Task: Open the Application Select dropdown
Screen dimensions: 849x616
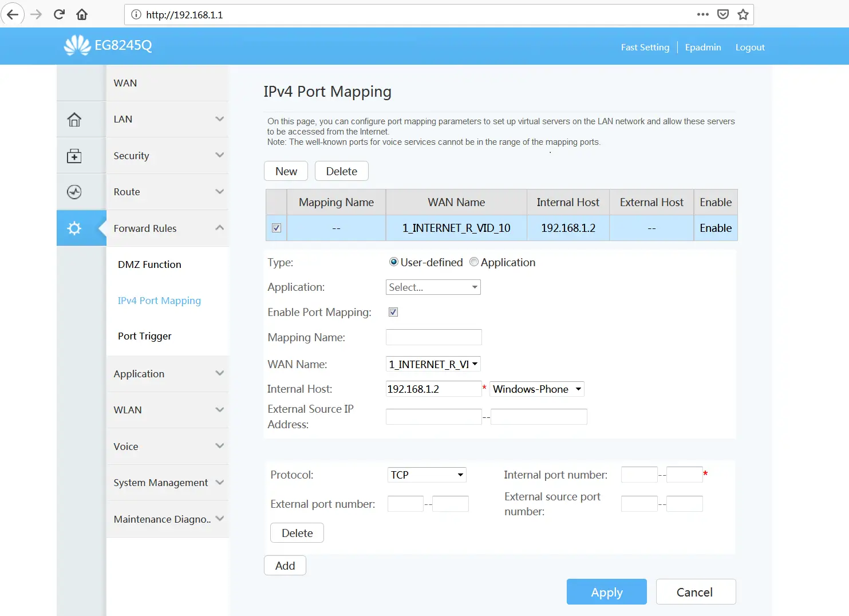Action: pyautogui.click(x=433, y=287)
